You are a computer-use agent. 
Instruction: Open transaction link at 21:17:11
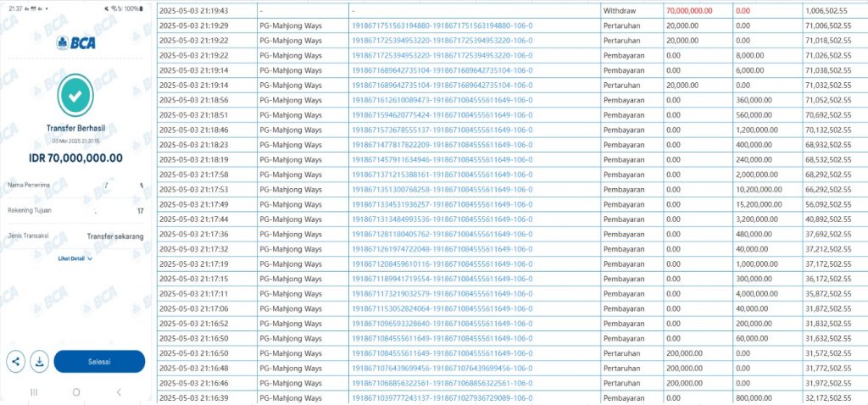pyautogui.click(x=442, y=294)
